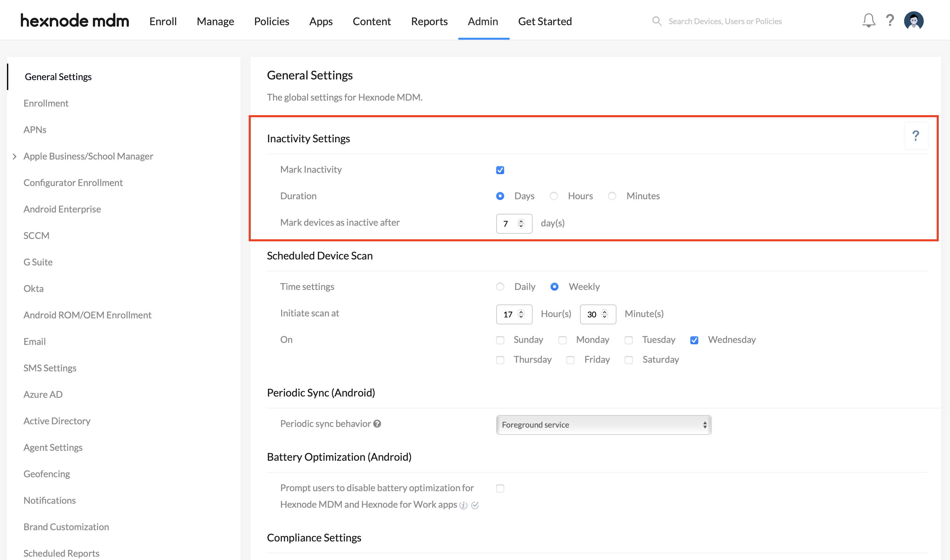Focus the Search Devices, Users or Policies field
950x560 pixels.
tap(725, 21)
